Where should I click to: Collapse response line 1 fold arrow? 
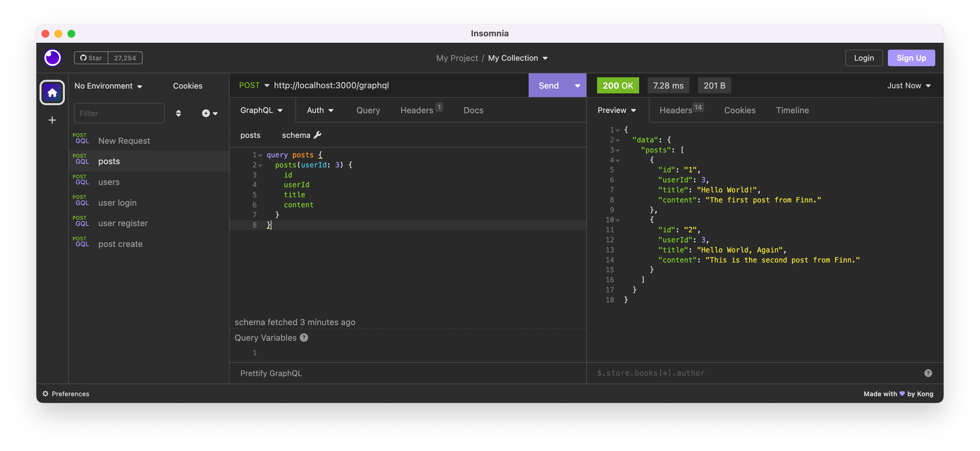click(617, 130)
